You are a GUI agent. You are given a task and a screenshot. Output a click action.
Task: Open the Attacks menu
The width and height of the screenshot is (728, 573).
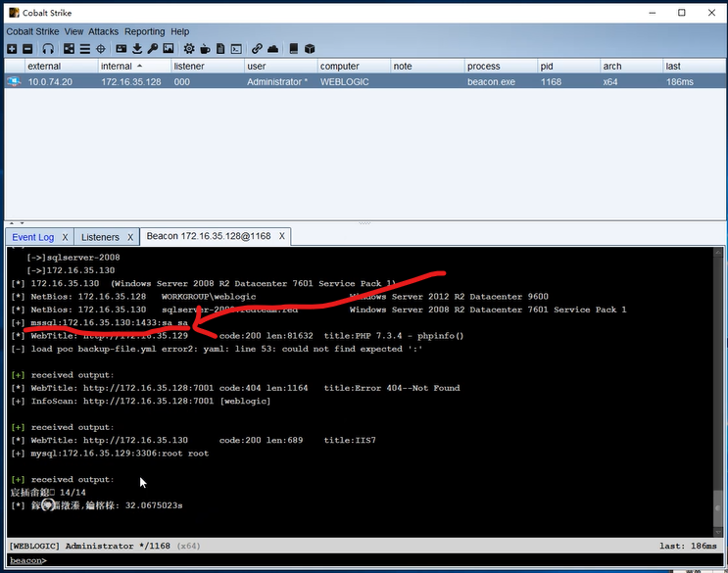[x=103, y=31]
